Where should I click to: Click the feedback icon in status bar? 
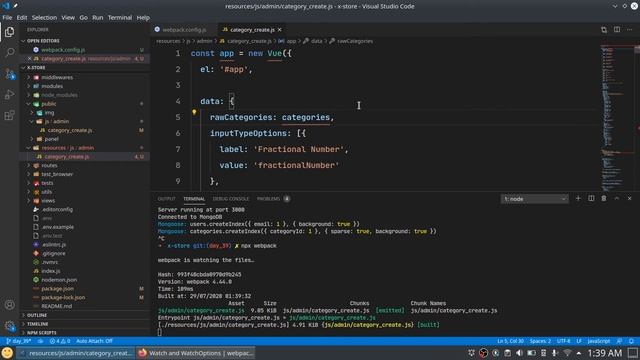click(x=619, y=341)
